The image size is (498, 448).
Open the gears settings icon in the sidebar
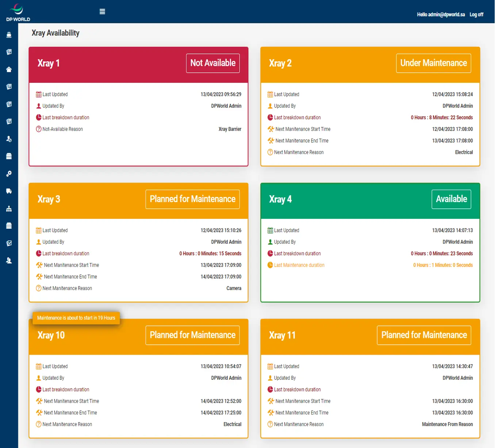[x=9, y=174]
